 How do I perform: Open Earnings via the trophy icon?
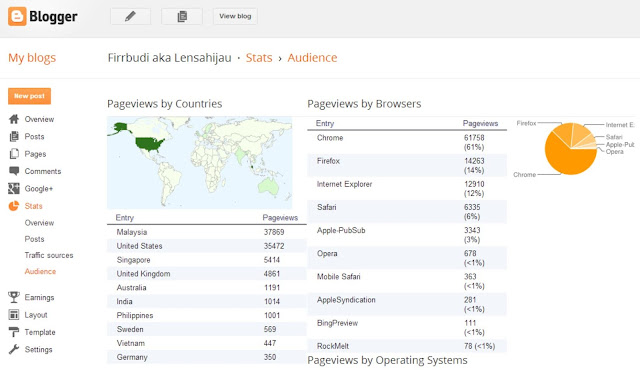coord(14,297)
